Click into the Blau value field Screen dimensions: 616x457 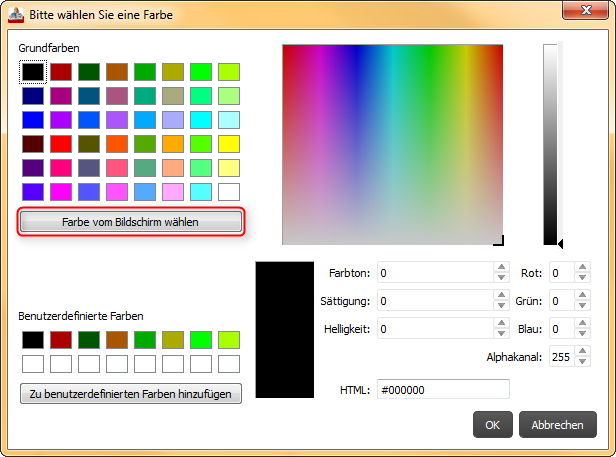[562, 328]
